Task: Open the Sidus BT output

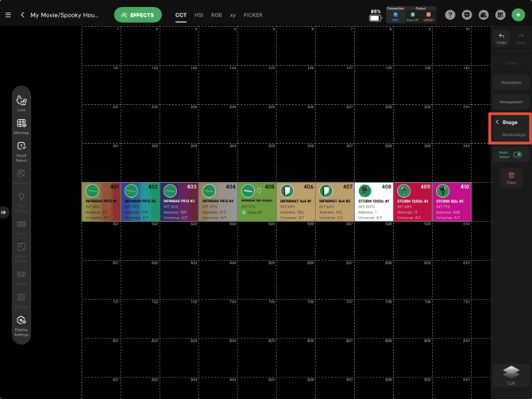Action: (413, 17)
